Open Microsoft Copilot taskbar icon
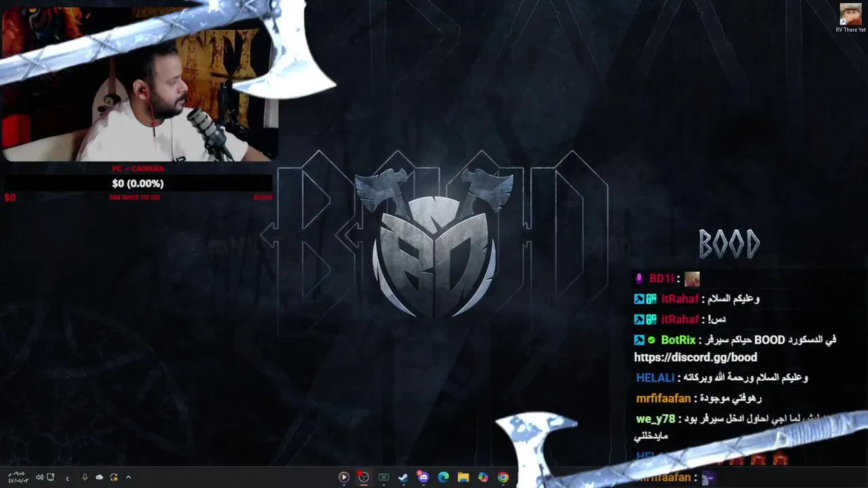Screen dimensions: 868x488 tap(483, 477)
